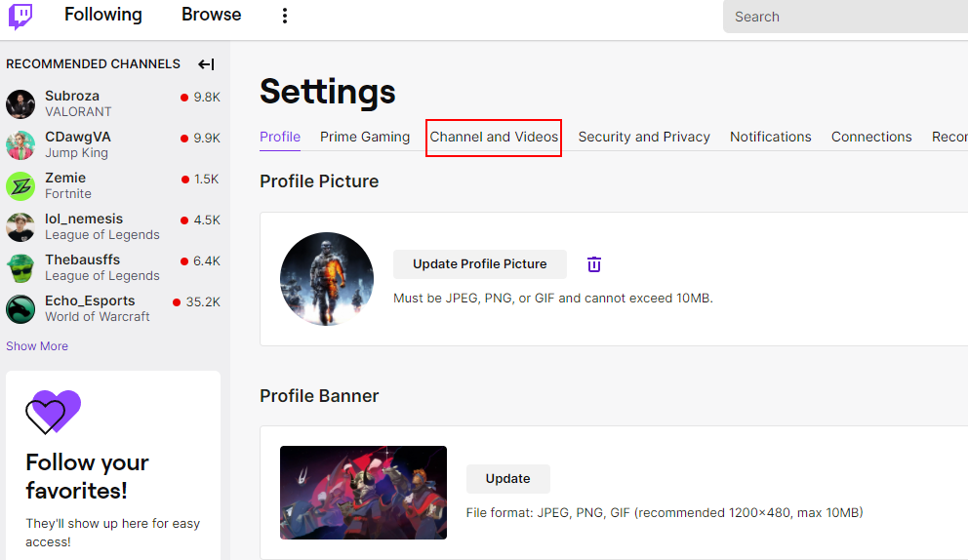Click Show More channels link

37,346
